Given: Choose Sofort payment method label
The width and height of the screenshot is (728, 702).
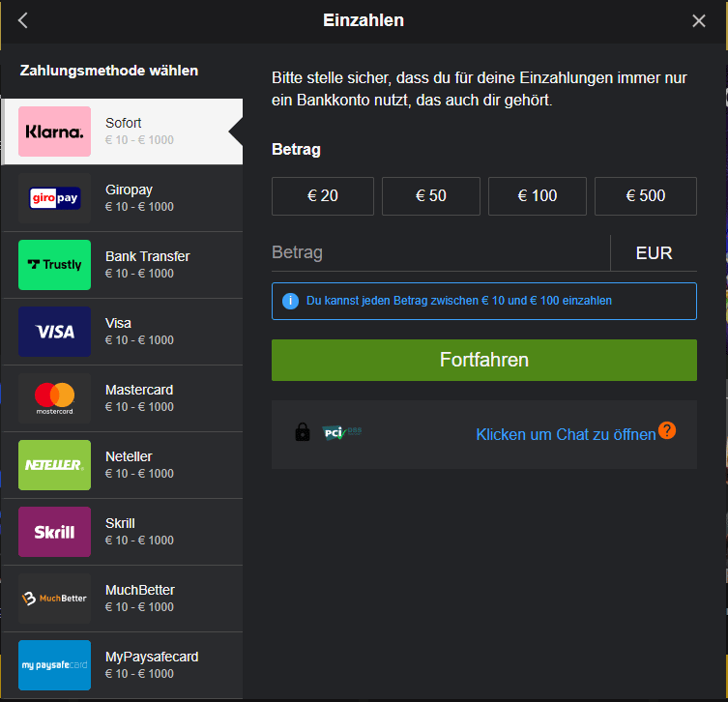Looking at the screenshot, I should point(123,123).
